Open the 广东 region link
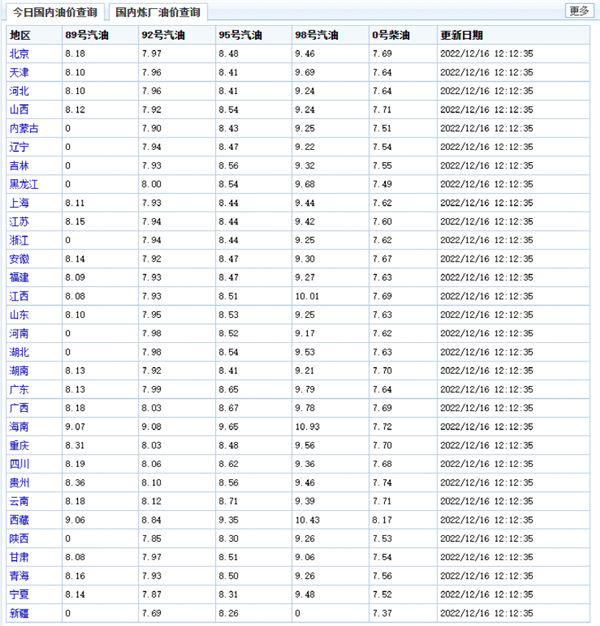 19,389
